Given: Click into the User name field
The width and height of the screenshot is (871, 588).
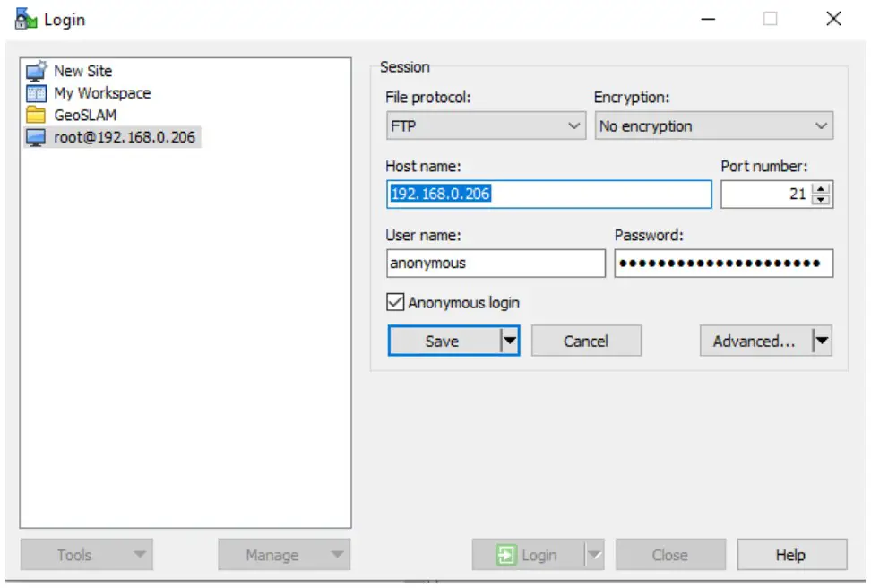Looking at the screenshot, I should pyautogui.click(x=496, y=263).
